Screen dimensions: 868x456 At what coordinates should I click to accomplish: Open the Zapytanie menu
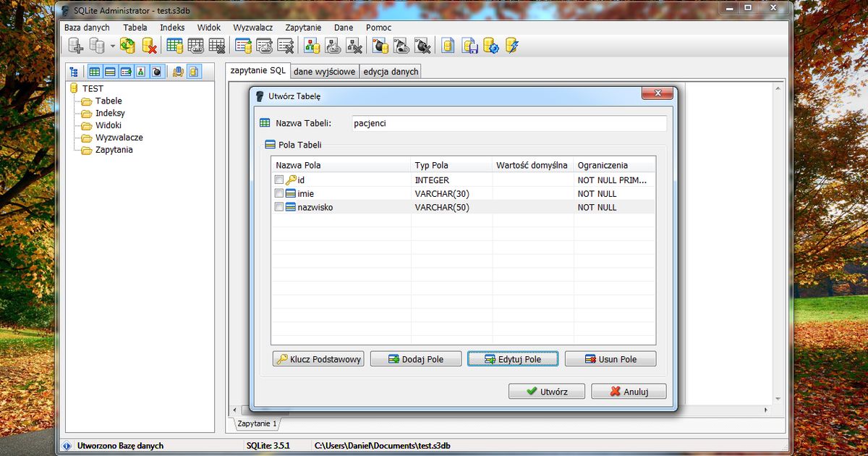coord(303,27)
